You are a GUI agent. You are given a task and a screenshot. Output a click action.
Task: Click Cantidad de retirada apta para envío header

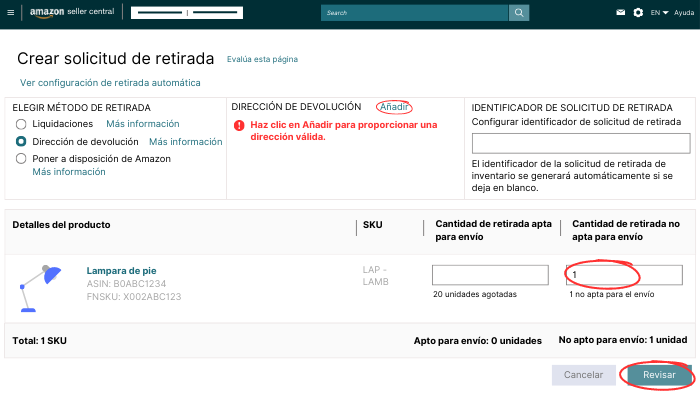point(493,230)
